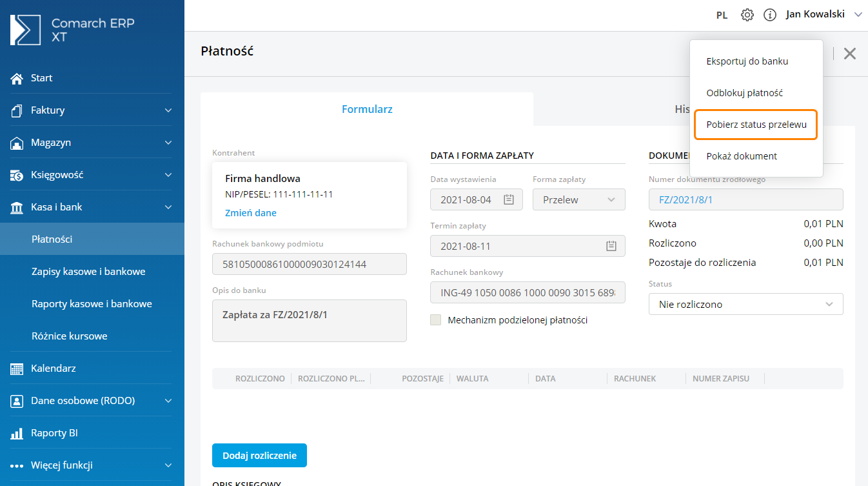
Task: Click the Magazyn warehouse icon
Action: pos(17,143)
